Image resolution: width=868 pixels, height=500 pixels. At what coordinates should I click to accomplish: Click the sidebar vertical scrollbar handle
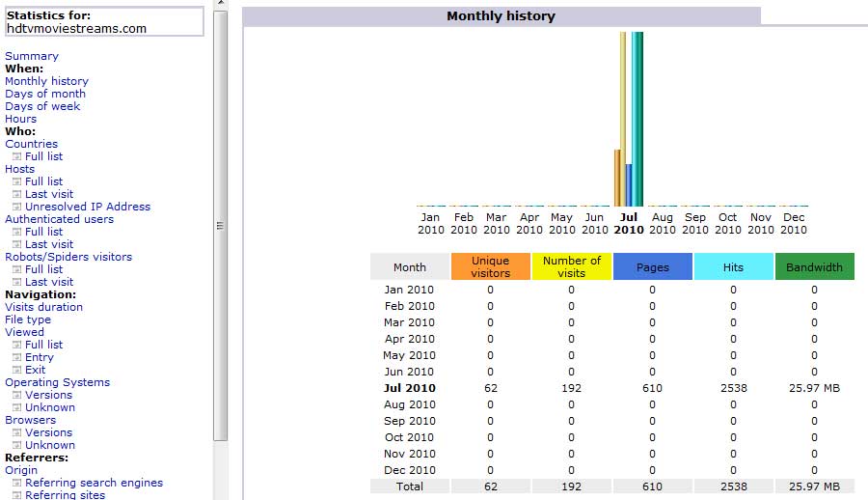pyautogui.click(x=220, y=226)
